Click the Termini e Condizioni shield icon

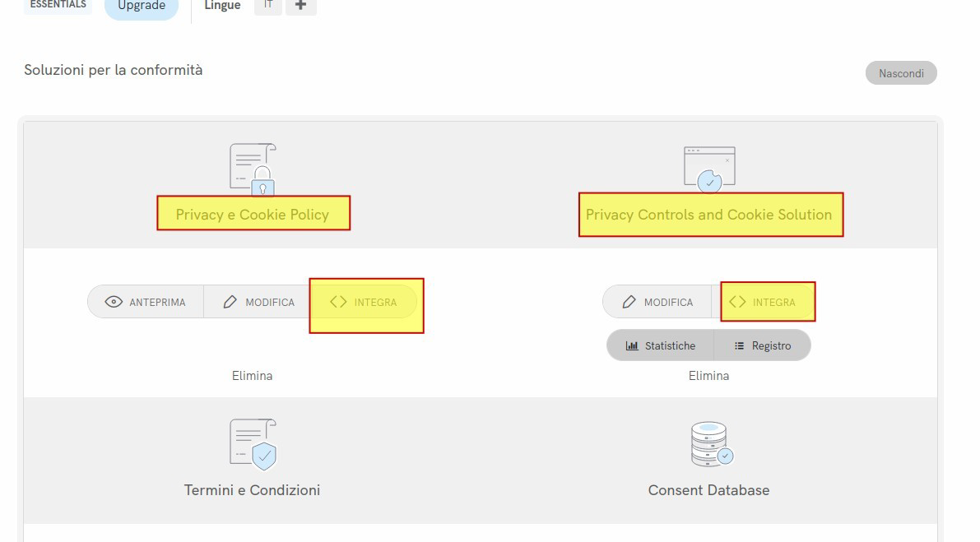click(x=252, y=443)
